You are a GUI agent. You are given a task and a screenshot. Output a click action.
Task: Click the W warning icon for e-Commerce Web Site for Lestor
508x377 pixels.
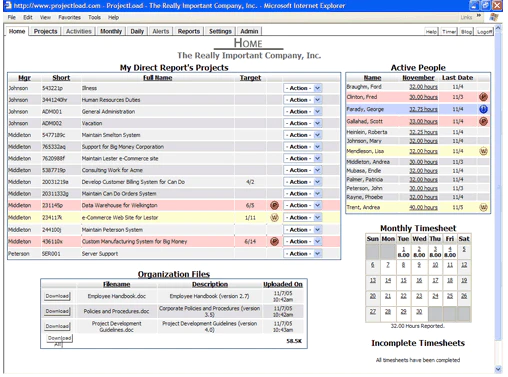pyautogui.click(x=274, y=218)
